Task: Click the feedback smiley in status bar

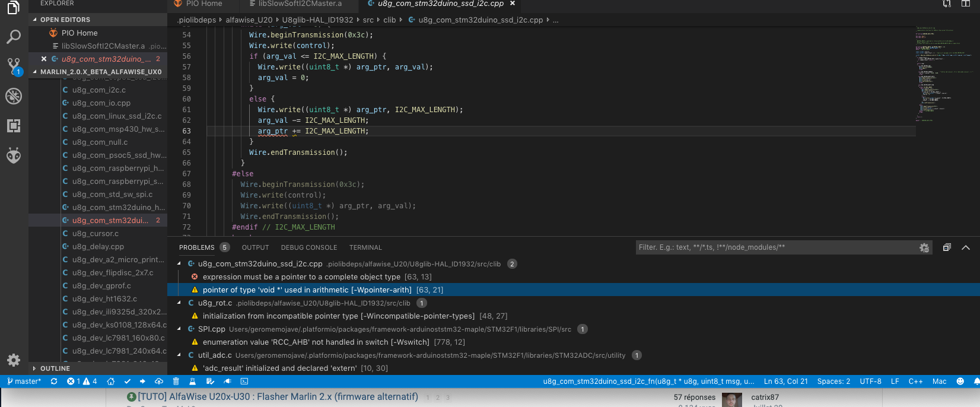Action: click(x=960, y=381)
